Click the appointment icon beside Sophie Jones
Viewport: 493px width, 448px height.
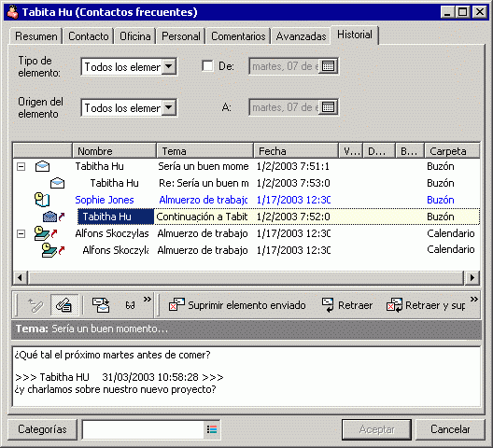(x=42, y=200)
